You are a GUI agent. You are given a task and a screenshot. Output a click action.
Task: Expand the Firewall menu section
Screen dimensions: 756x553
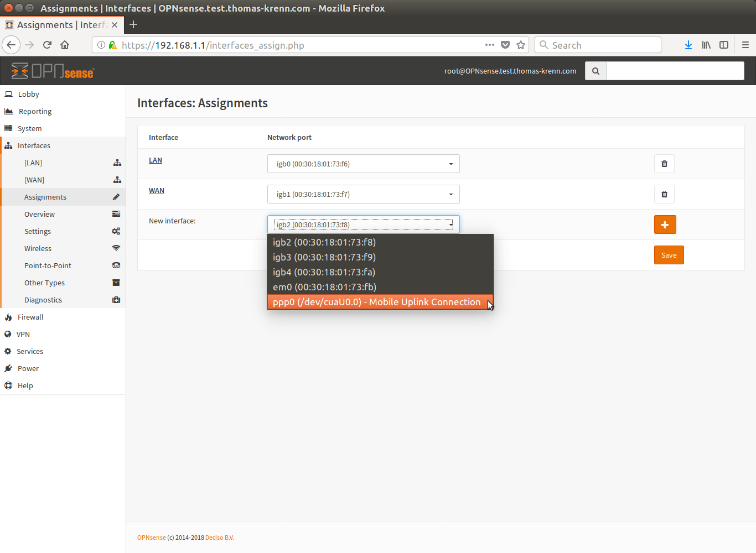click(x=30, y=317)
